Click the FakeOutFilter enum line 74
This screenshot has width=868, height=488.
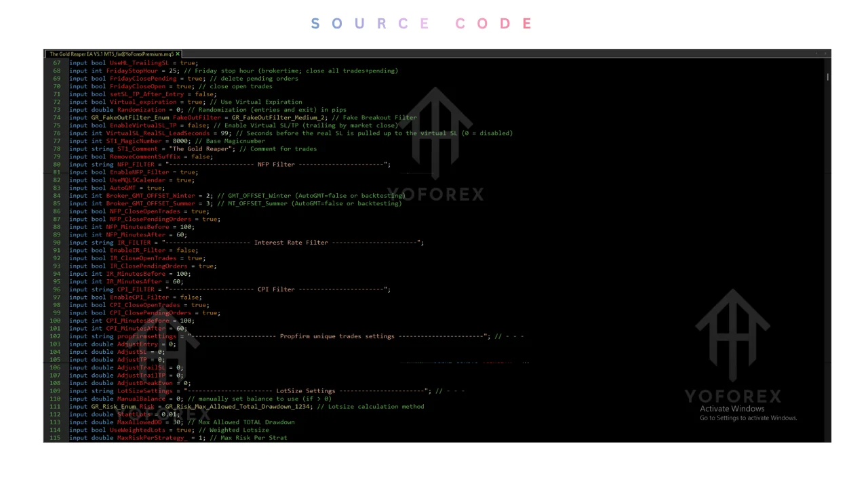[243, 117]
